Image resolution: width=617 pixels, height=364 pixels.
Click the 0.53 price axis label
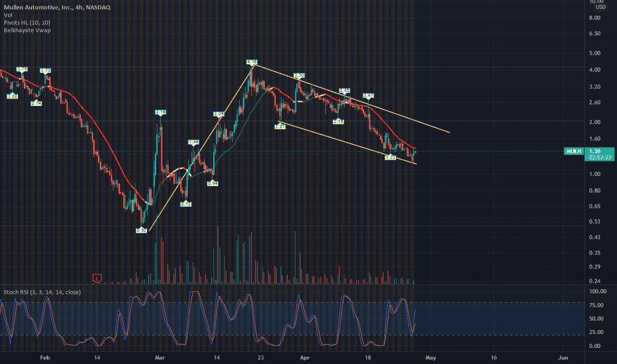point(594,222)
